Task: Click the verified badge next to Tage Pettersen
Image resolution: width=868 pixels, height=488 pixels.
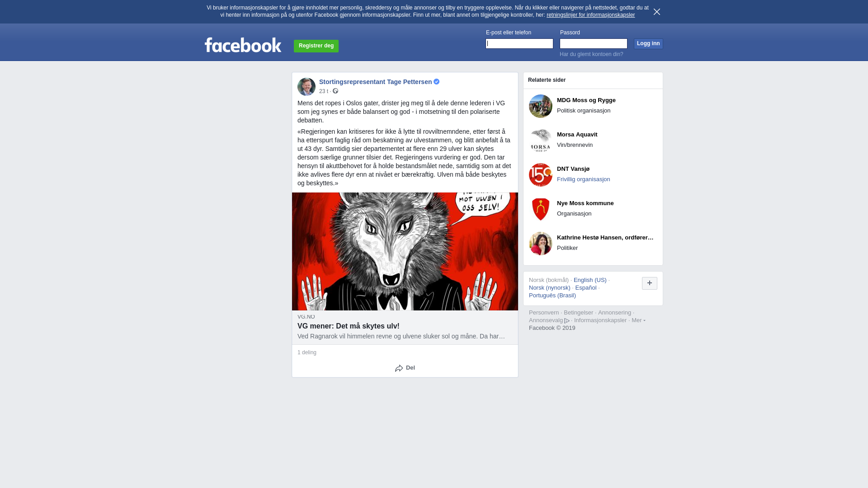Action: [x=437, y=82]
